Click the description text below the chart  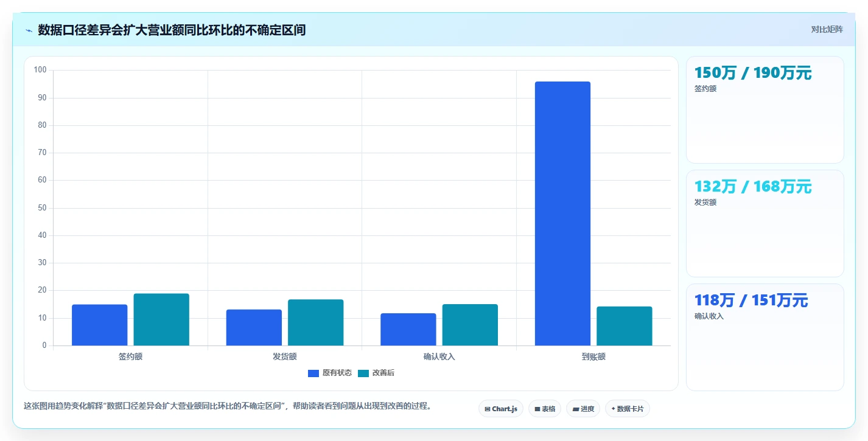click(x=228, y=406)
